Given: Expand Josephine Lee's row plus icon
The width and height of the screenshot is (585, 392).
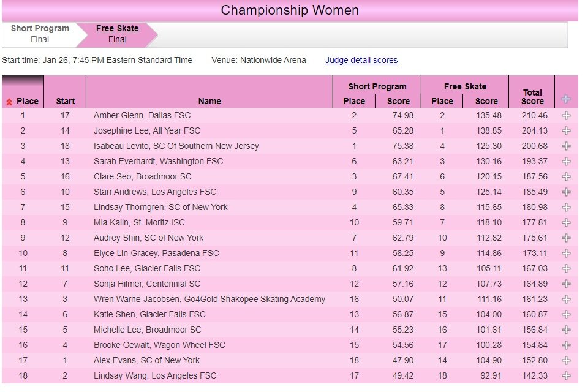Looking at the screenshot, I should point(566,130).
